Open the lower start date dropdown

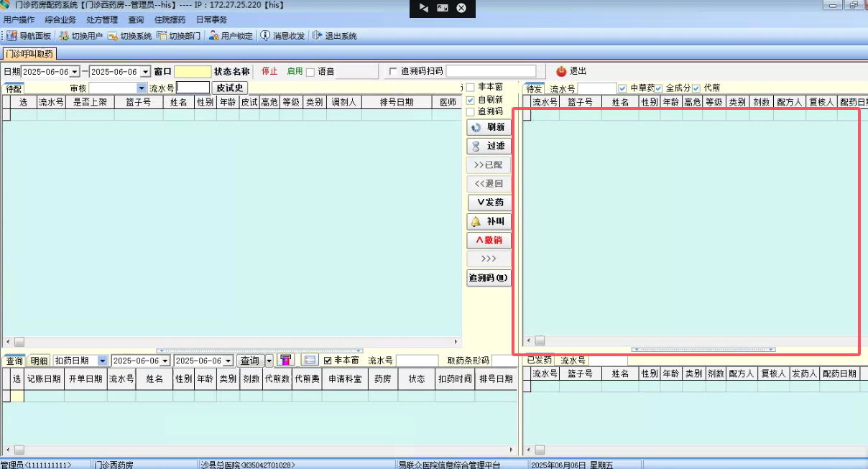tap(165, 361)
